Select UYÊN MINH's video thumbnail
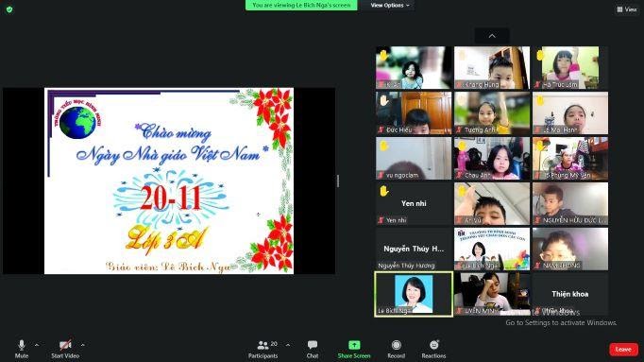Screen dimensions: 644x362 [x=492, y=294]
